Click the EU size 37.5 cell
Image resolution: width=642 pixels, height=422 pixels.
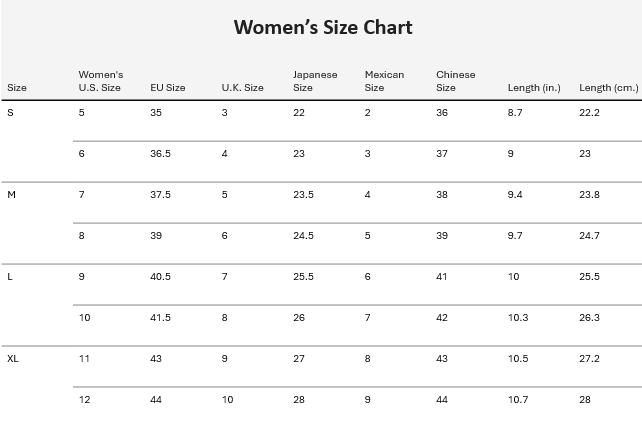click(161, 195)
